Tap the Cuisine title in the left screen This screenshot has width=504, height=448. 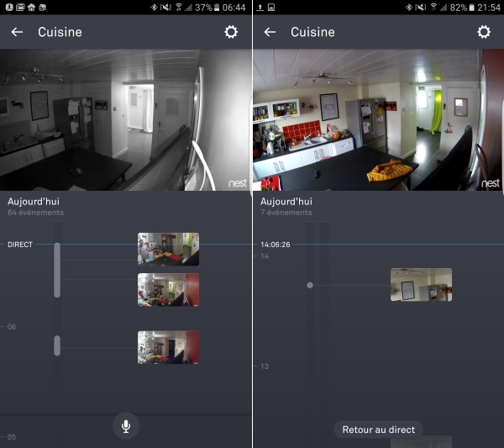tap(60, 32)
